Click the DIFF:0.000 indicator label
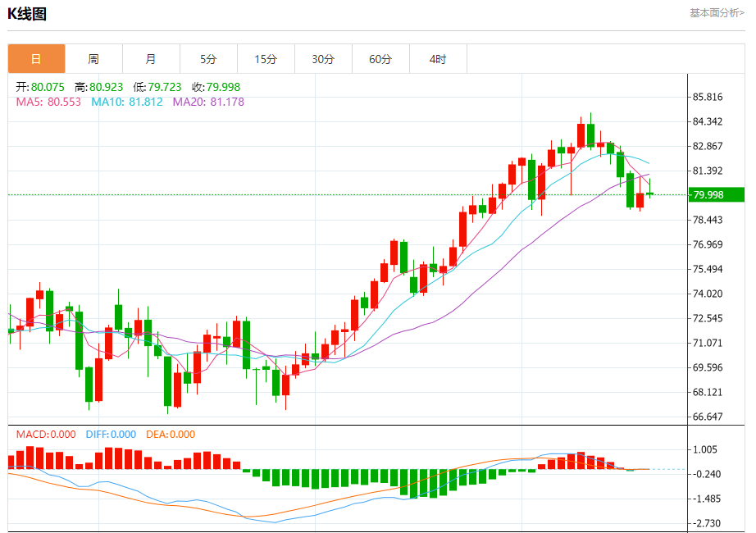The width and height of the screenshot is (756, 533). coord(111,434)
